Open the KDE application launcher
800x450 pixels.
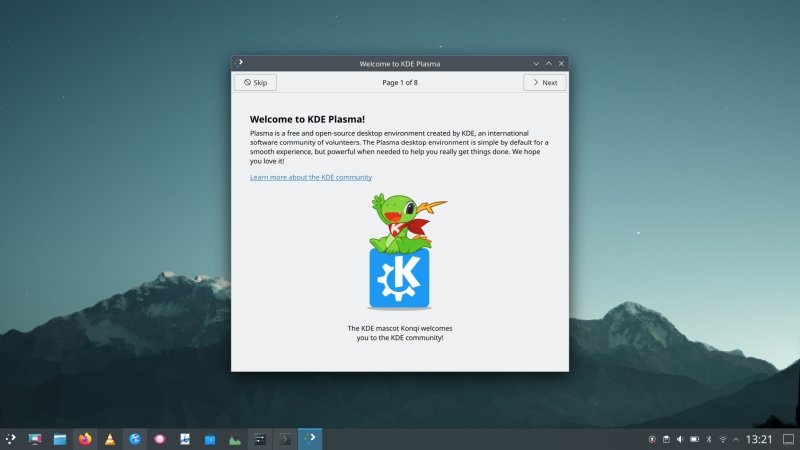pyautogui.click(x=11, y=439)
